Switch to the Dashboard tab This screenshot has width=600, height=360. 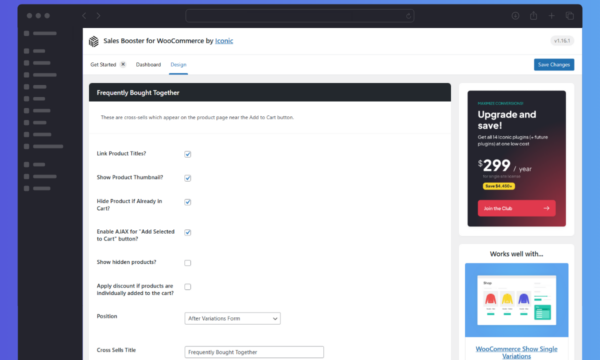tap(148, 65)
